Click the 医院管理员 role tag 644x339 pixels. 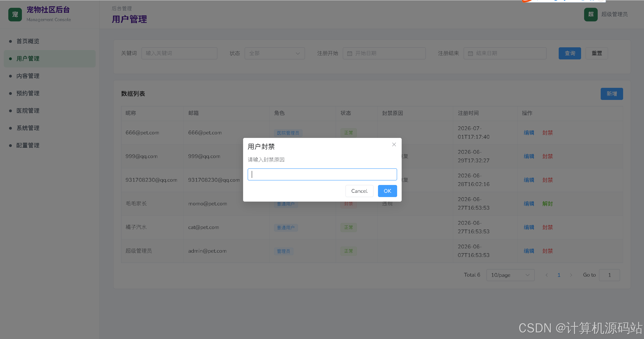[x=288, y=133]
